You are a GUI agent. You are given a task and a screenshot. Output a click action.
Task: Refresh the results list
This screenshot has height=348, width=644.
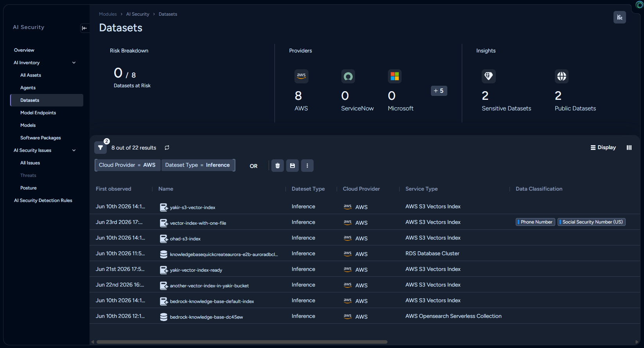coord(167,148)
